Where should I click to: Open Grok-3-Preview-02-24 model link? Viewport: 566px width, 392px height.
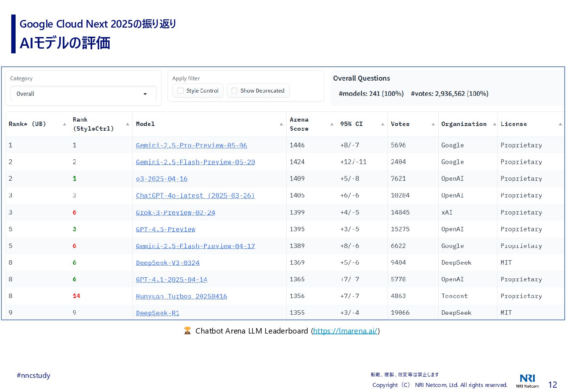[x=175, y=213]
